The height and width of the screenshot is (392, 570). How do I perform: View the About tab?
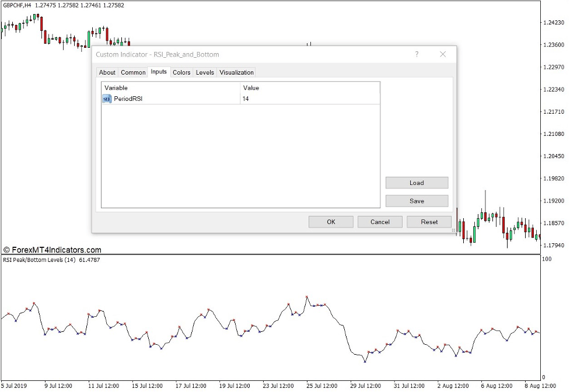(107, 72)
